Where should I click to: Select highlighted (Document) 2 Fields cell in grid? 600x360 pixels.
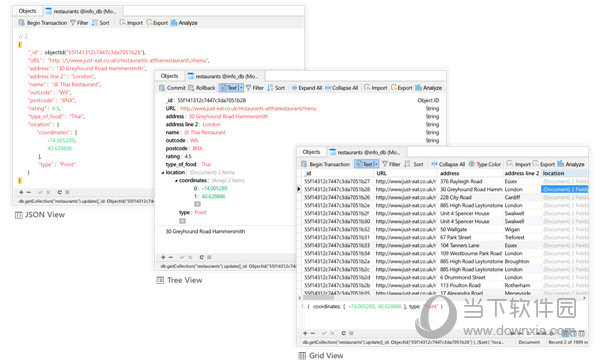[565, 189]
